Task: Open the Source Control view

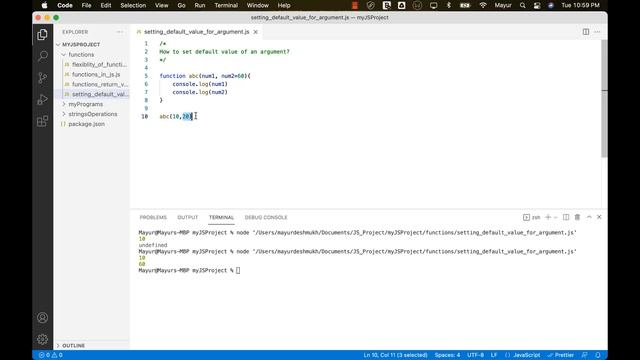Action: click(x=42, y=78)
